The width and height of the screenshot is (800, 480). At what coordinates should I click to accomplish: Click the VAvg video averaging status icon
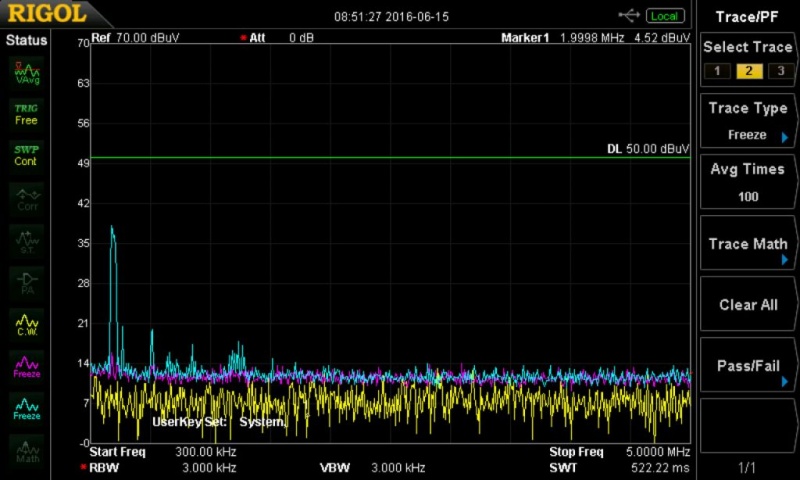pyautogui.click(x=27, y=72)
